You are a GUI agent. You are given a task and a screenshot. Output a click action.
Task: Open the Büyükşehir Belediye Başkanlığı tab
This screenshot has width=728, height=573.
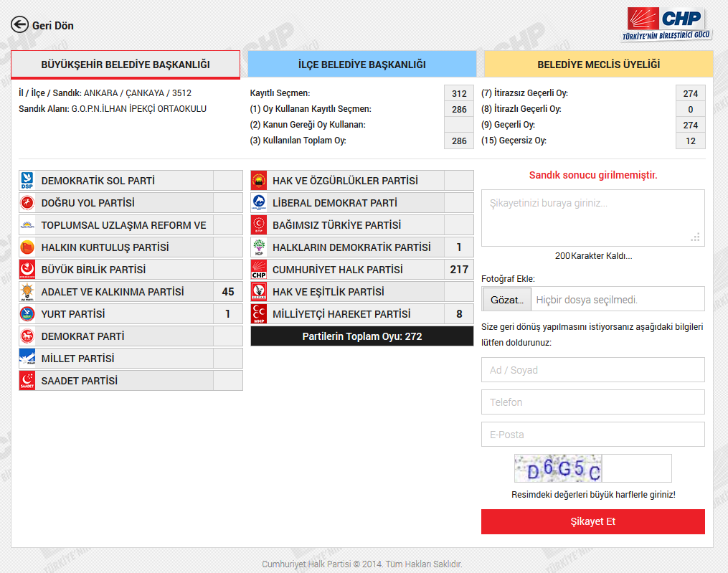tap(126, 64)
